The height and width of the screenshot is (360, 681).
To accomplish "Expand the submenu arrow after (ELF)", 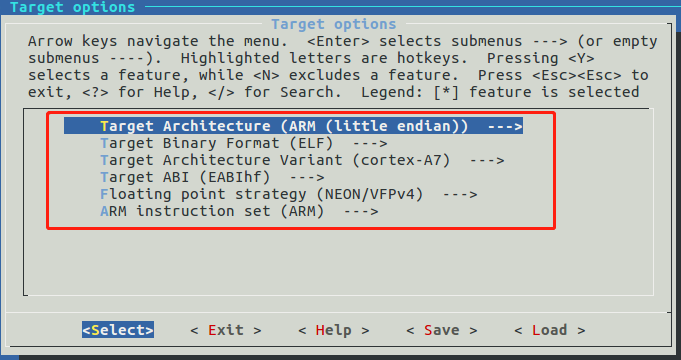I will tap(370, 143).
